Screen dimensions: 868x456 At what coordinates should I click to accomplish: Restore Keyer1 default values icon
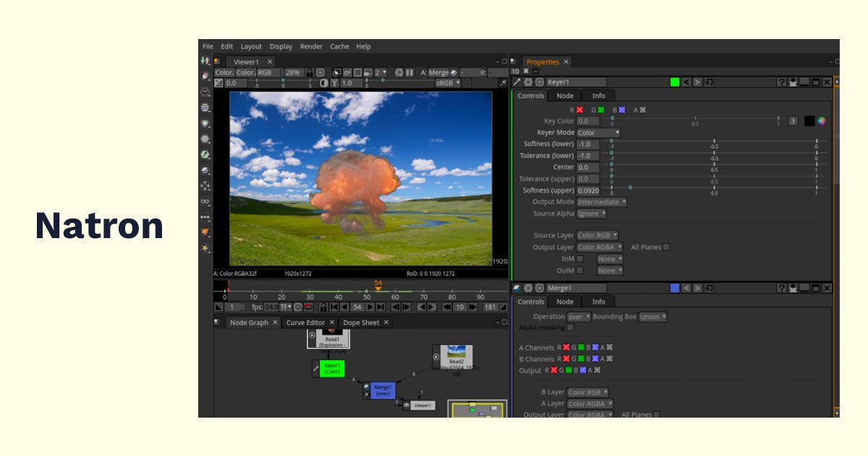tap(709, 82)
